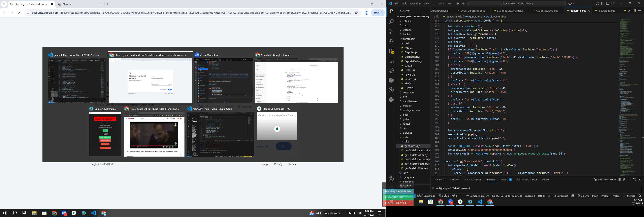
Task: Switch to DEBUG CONSOLE tab
Action: click(472, 180)
